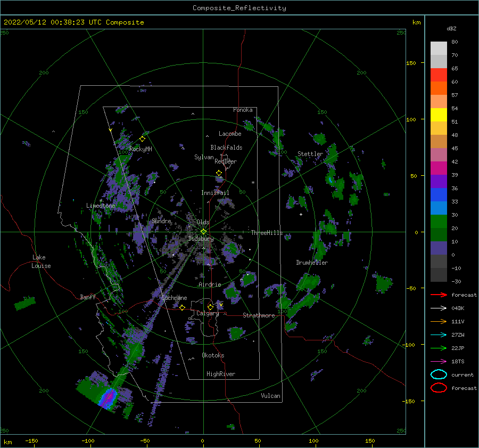Click the strong blue-magenta echo at southwest edge

(x=108, y=397)
